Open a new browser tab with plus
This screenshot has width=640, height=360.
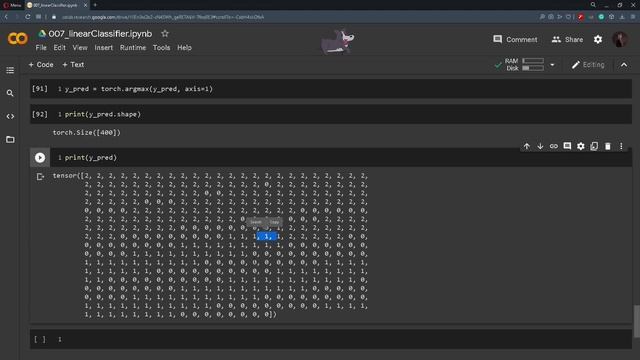click(95, 5)
